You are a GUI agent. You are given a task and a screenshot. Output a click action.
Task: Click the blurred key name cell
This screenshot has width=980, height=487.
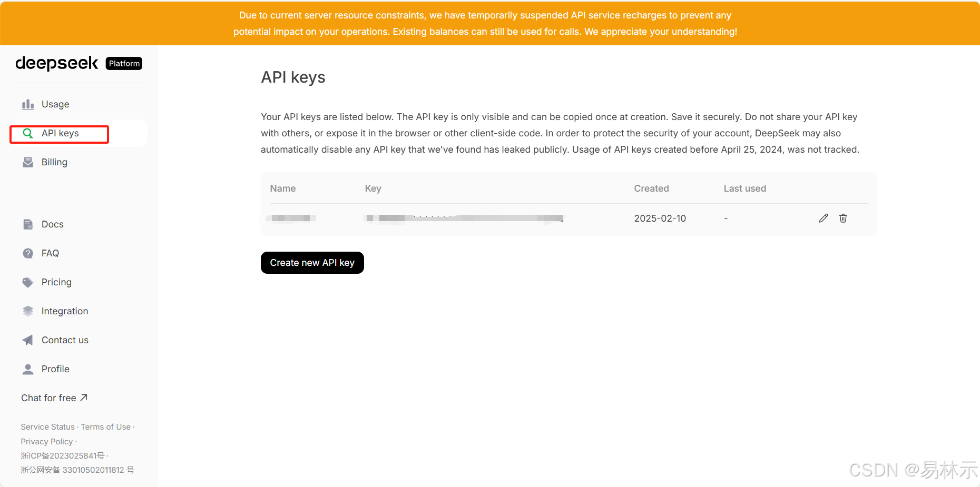click(291, 218)
